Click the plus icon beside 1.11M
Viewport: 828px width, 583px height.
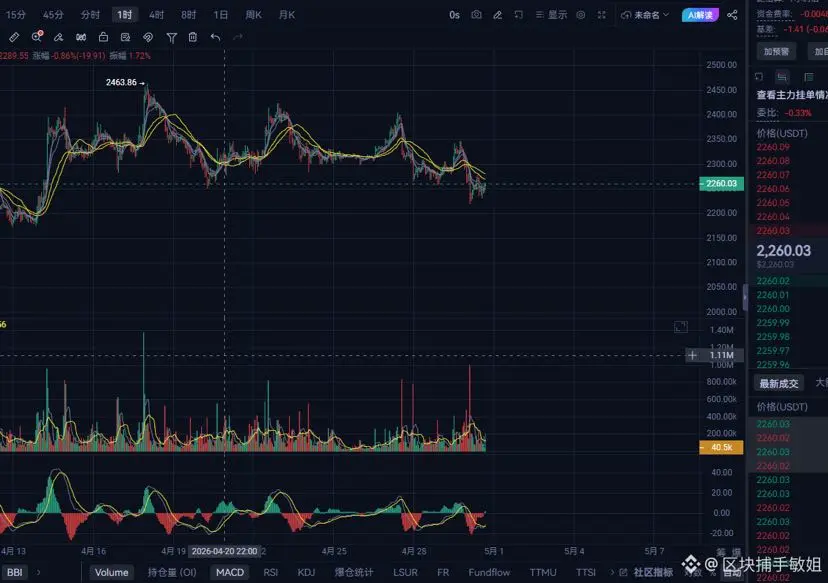[692, 355]
